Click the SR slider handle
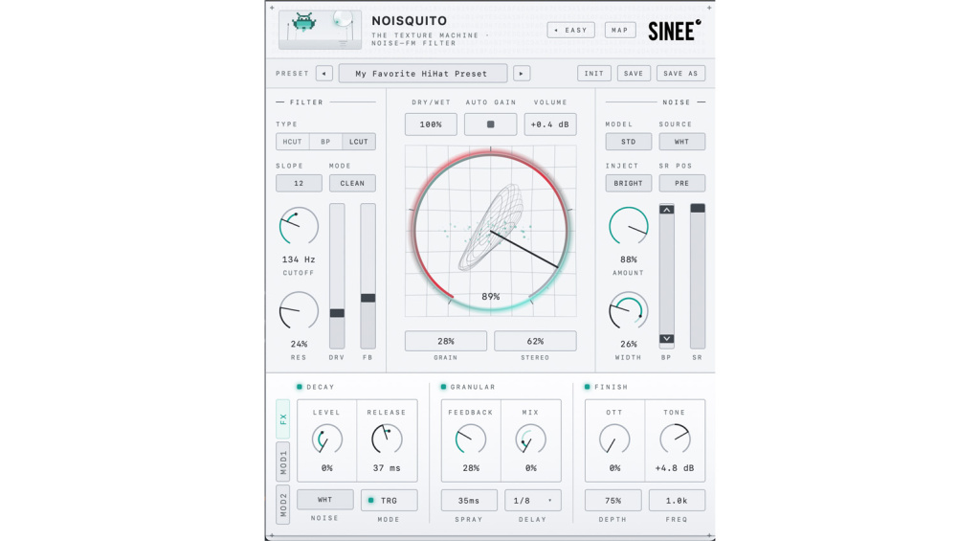This screenshot has width=980, height=541. [698, 209]
